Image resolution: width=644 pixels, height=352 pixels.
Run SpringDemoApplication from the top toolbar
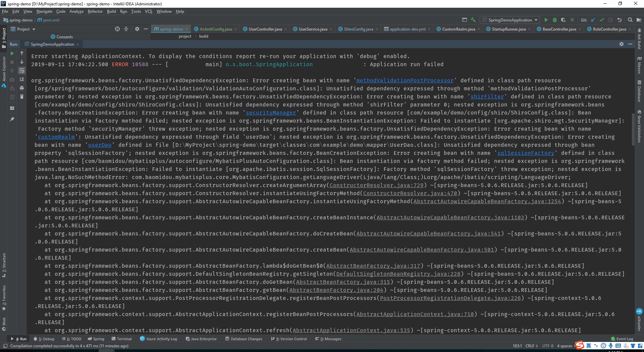[x=546, y=20]
